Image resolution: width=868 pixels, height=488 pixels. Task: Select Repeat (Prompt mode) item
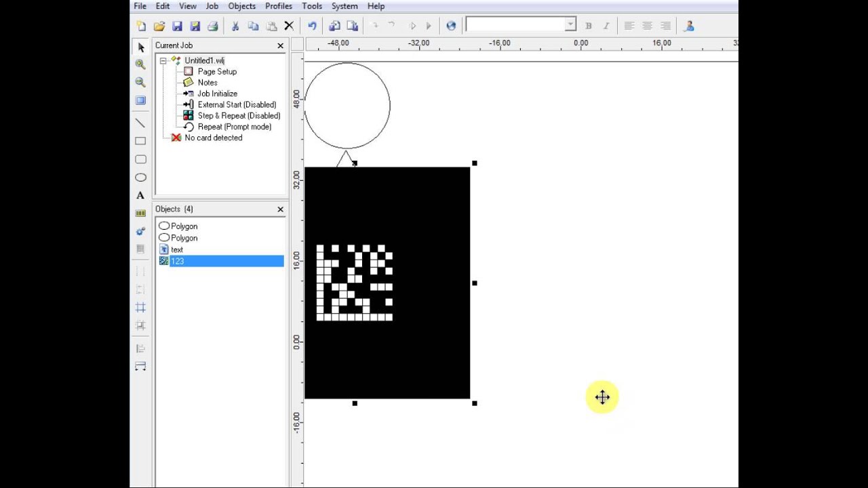(x=234, y=127)
